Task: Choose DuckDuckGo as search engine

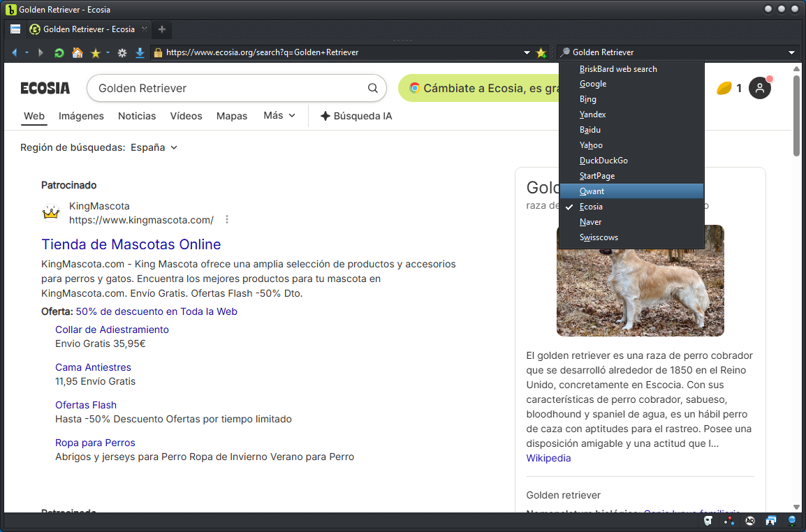Action: point(603,161)
